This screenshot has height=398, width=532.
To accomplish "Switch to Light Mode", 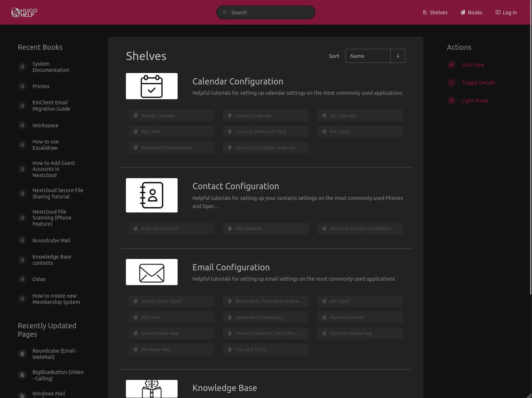I will tap(474, 101).
